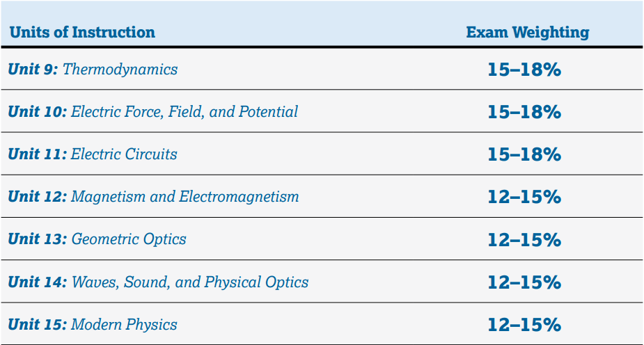This screenshot has width=644, height=345.
Task: Select the 'Modern Physics' title text
Action: [124, 324]
